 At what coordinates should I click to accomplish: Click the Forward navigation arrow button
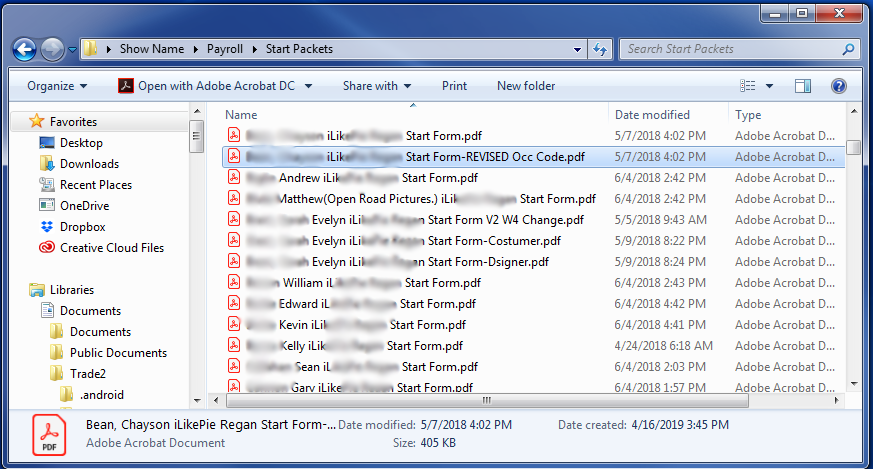(52, 48)
